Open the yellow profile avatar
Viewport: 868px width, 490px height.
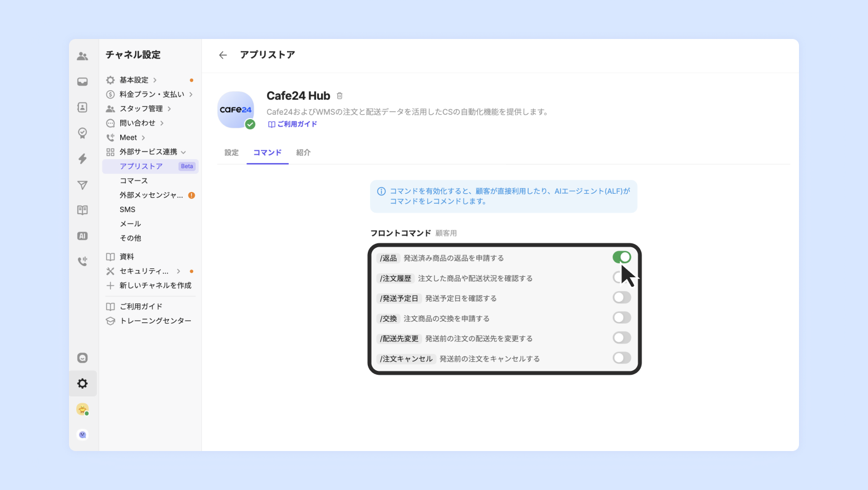pos(82,410)
